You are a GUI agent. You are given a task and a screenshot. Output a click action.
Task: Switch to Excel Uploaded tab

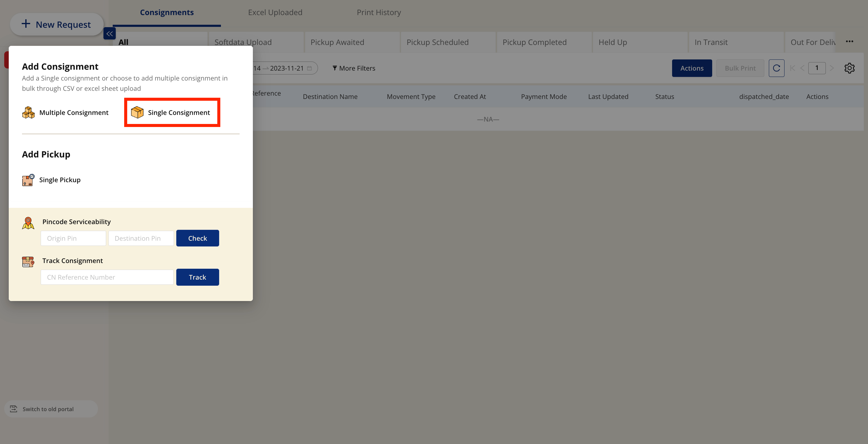coord(275,12)
